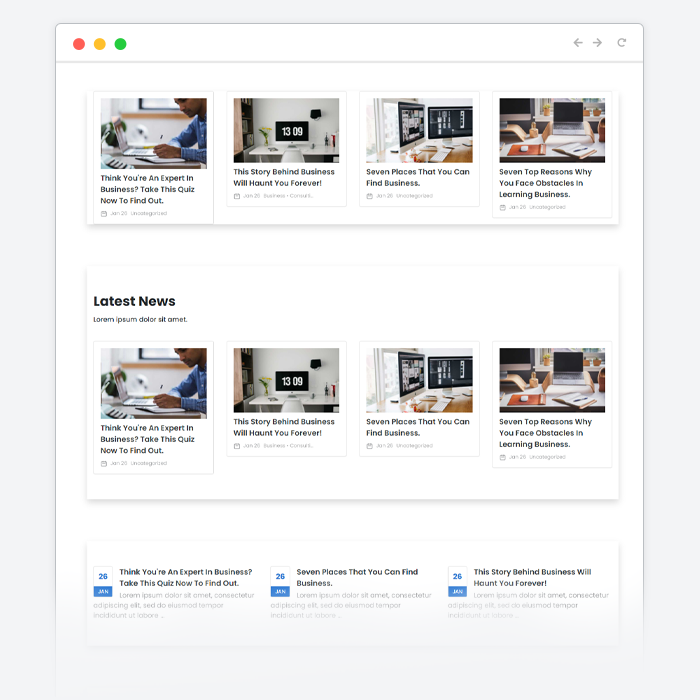The image size is (700, 700).
Task: Click dual monitor thumbnail under Latest News
Action: (x=419, y=380)
